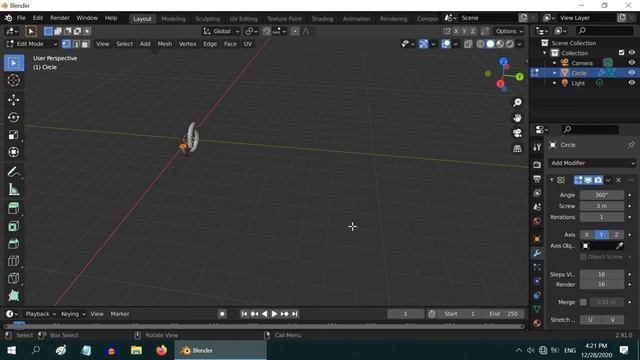Select the Annotate tool
This screenshot has width=640, height=360.
13,172
